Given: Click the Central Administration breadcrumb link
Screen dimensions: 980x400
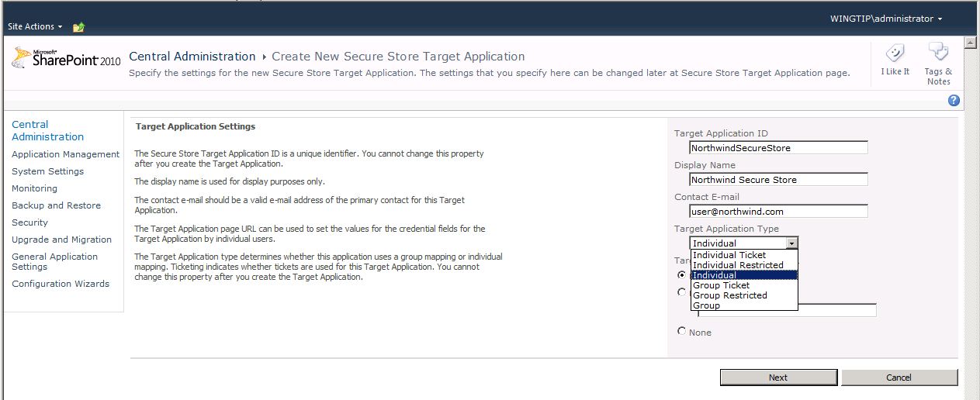Looking at the screenshot, I should (x=192, y=57).
